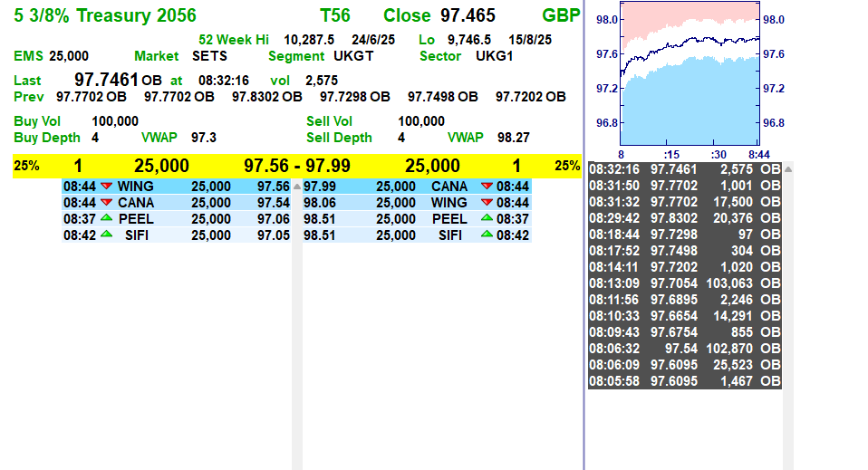Select the 08:06:09 trade of 25,523
The height and width of the screenshot is (470, 868).
(x=685, y=365)
